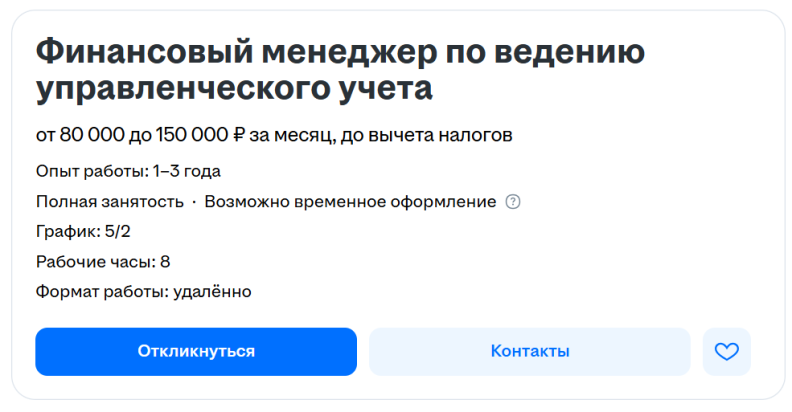Open help tooltip next to временное оформление
The image size is (792, 412).
pos(513,202)
